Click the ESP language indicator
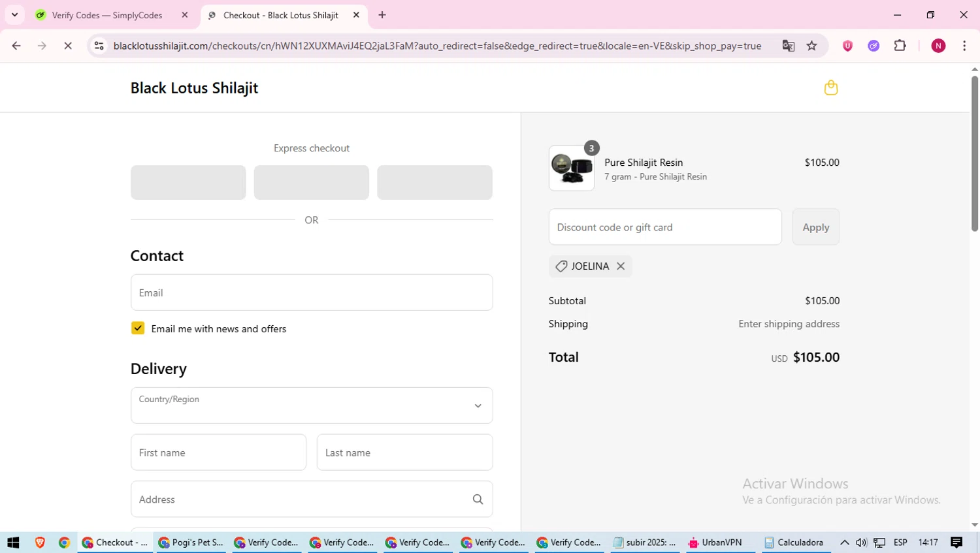The height and width of the screenshot is (553, 980). [900, 543]
